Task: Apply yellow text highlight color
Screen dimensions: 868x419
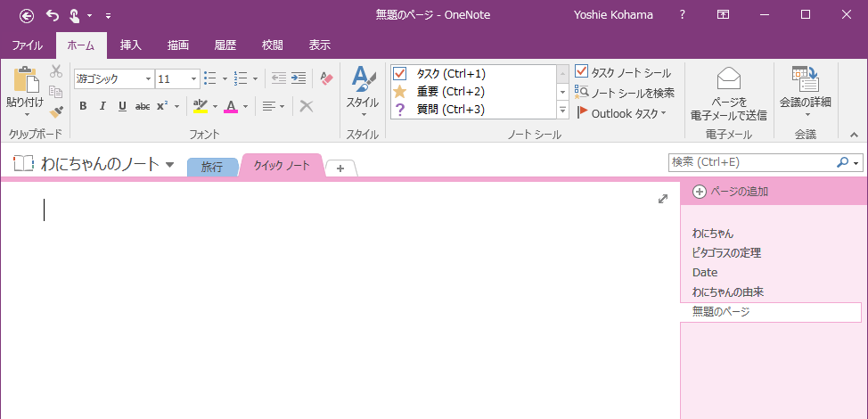Action: [200, 106]
